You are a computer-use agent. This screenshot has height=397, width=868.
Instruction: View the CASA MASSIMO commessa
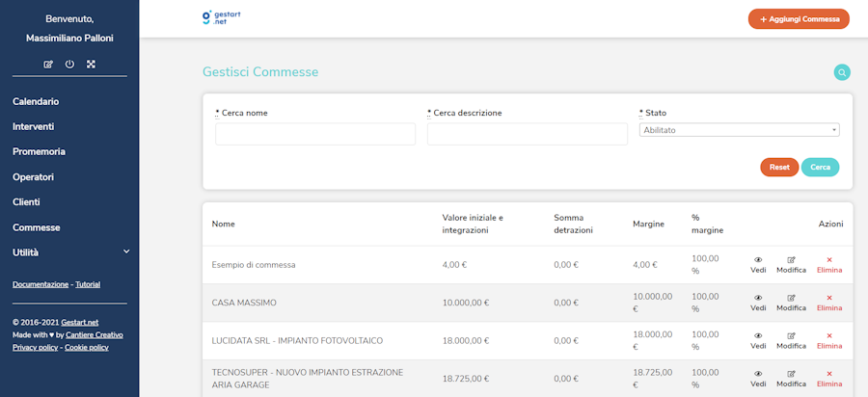(x=758, y=303)
